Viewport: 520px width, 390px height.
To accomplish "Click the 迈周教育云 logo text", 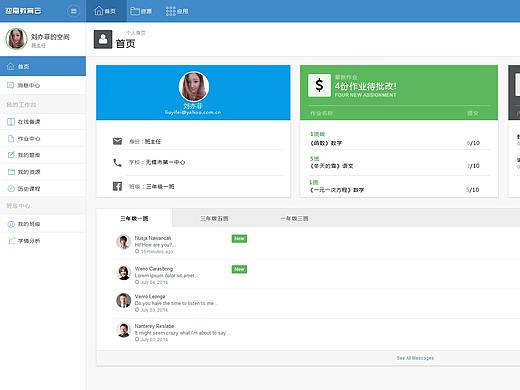I will pos(23,11).
